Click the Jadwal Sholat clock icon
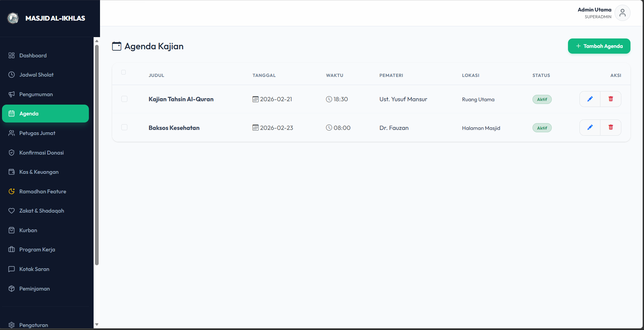Viewport: 644px width, 330px height. pos(11,75)
